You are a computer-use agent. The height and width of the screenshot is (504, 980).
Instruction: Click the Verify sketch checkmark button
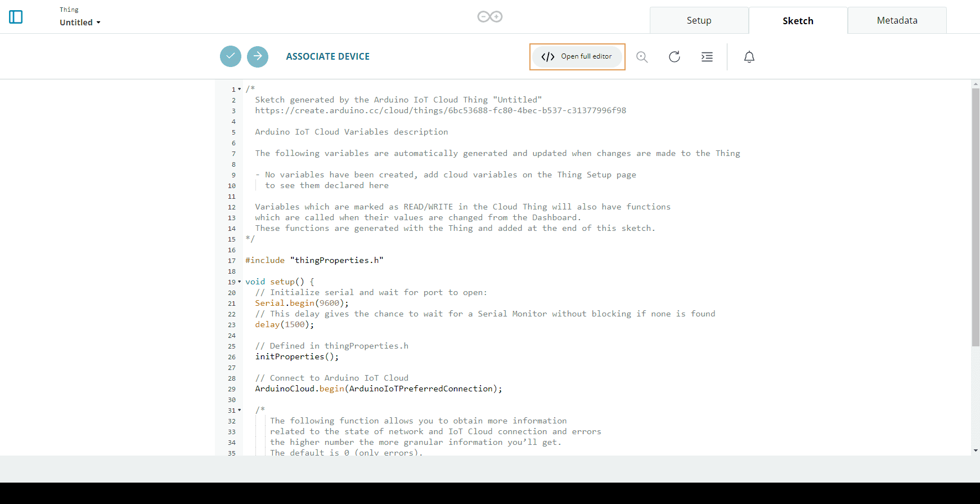(x=231, y=56)
